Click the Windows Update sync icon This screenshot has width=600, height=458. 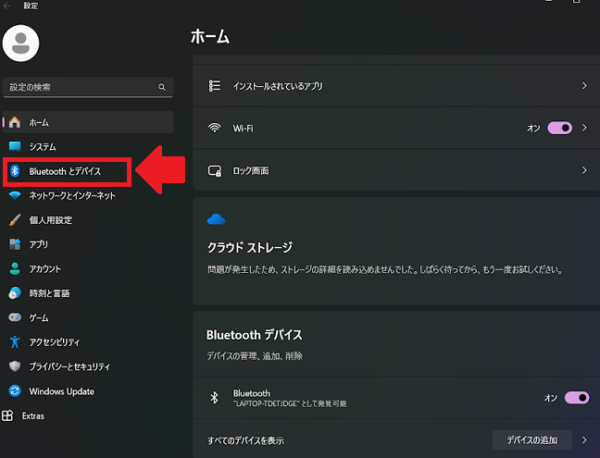[15, 391]
